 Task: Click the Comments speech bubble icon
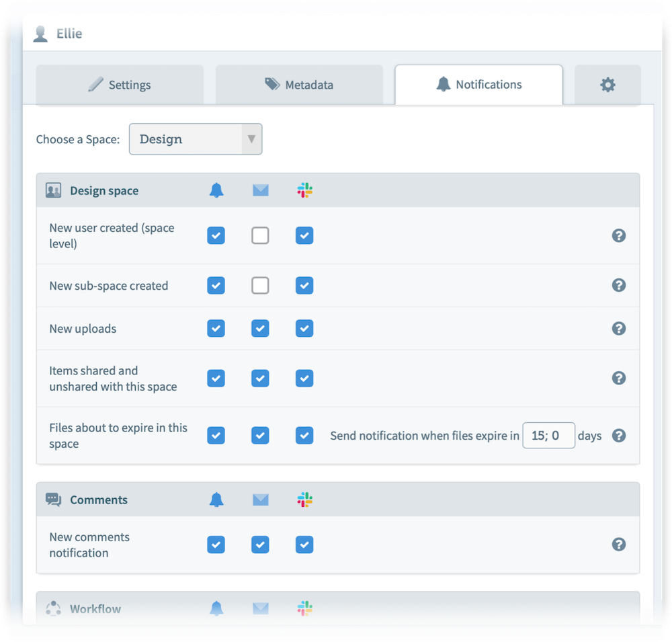click(54, 499)
